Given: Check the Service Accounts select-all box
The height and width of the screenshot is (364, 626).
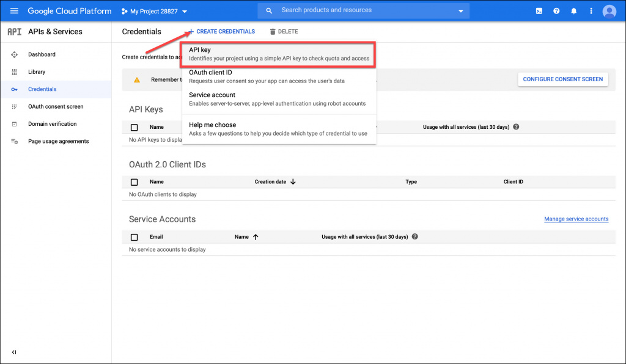Looking at the screenshot, I should [134, 237].
